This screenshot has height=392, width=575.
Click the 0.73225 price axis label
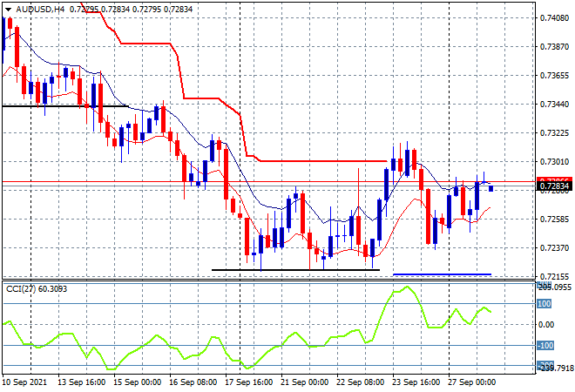coord(554,132)
